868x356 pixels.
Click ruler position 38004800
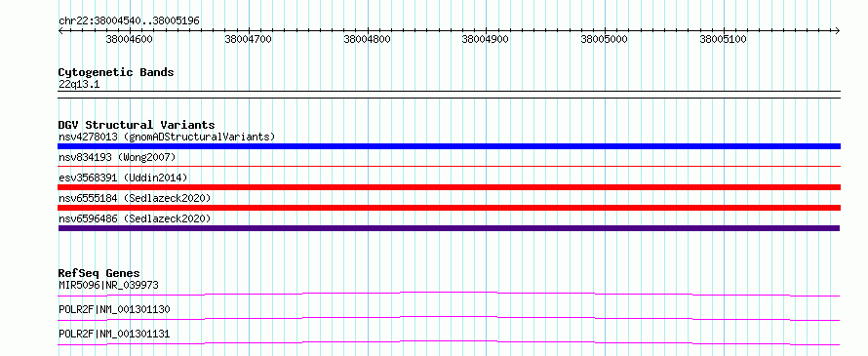(367, 39)
